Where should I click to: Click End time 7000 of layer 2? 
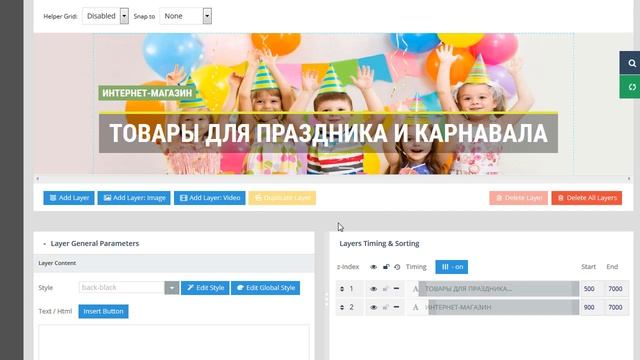point(615,307)
